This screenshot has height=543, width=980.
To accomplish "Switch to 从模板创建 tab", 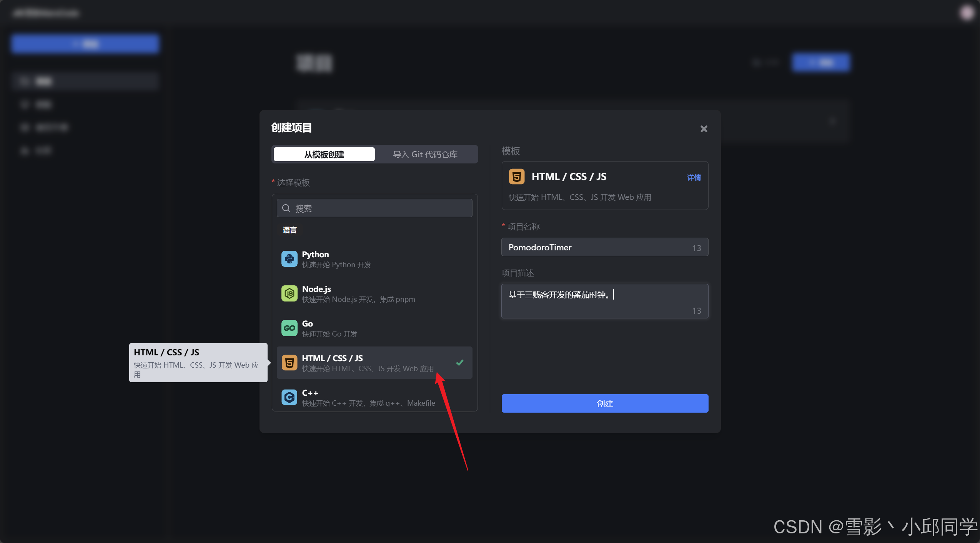I will tap(324, 154).
